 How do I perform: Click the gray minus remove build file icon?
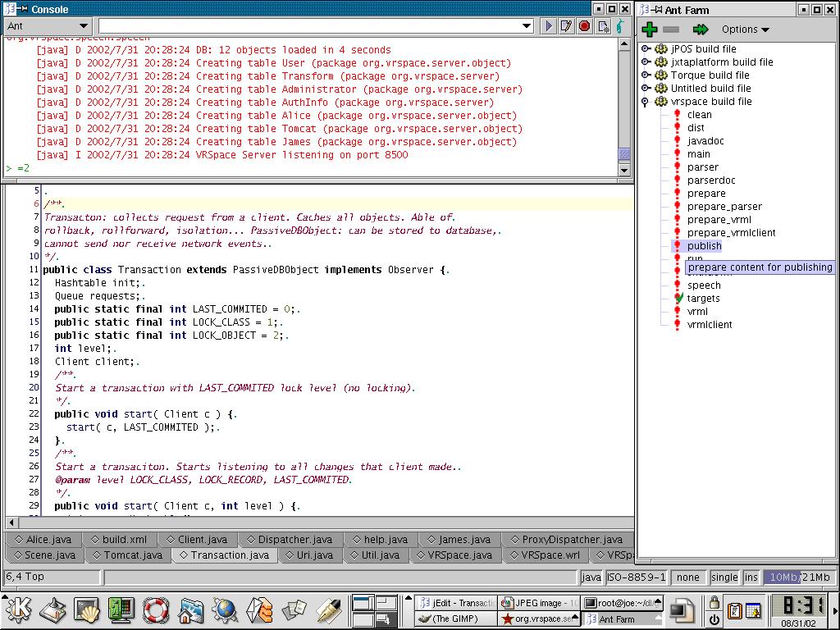671,30
